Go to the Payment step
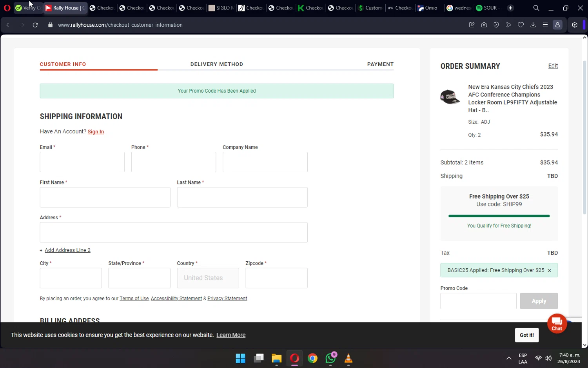The image size is (588, 368). point(380,64)
